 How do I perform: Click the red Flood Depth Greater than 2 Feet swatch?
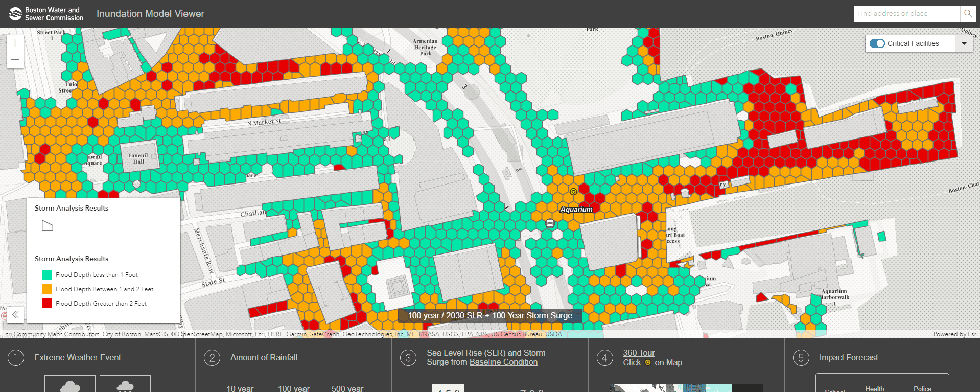46,304
